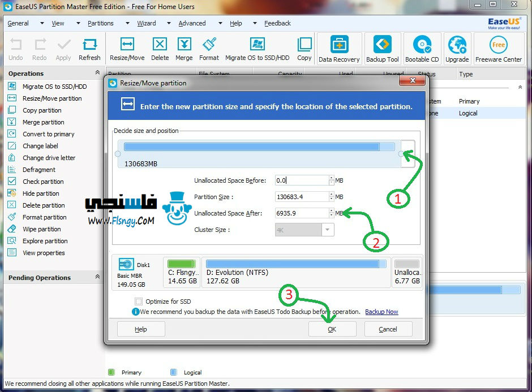
Task: Open the Wizard menu
Action: click(x=147, y=23)
